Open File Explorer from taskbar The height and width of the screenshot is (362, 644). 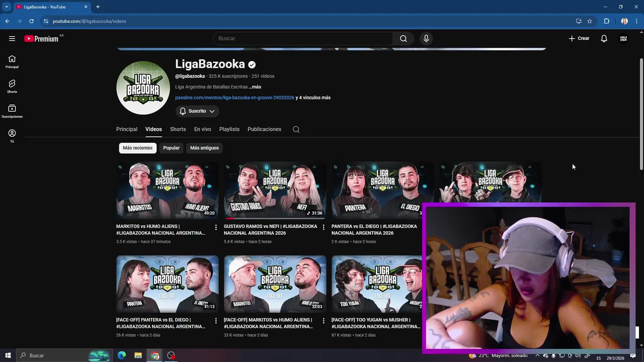[138, 355]
